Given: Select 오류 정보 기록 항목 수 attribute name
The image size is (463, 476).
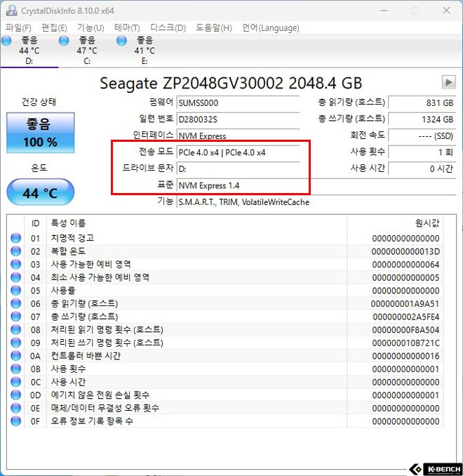Looking at the screenshot, I should pyautogui.click(x=92, y=421).
